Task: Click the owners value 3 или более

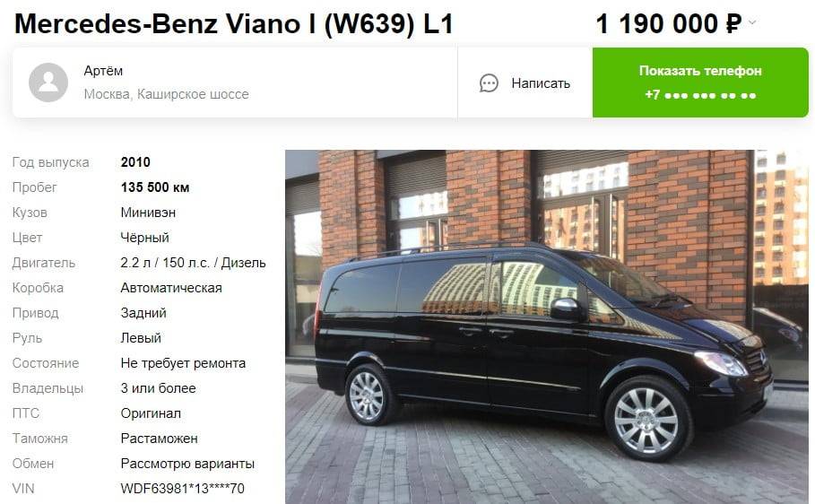Action: click(158, 388)
